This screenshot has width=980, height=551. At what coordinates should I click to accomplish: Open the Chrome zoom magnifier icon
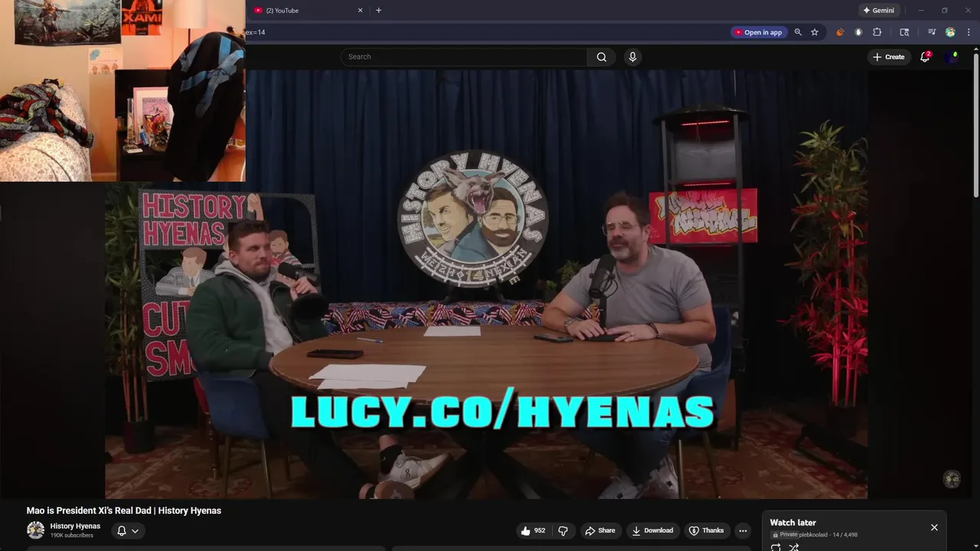(x=798, y=32)
